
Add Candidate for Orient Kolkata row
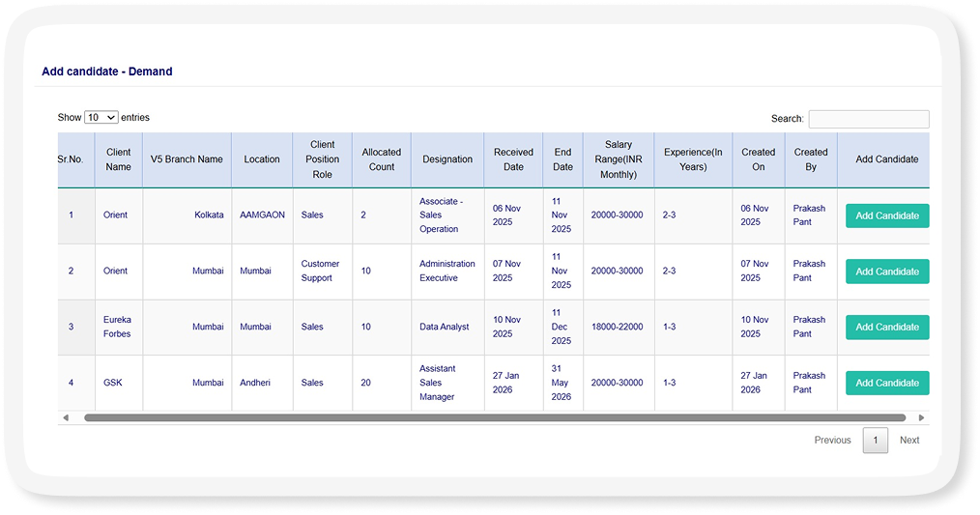point(886,215)
